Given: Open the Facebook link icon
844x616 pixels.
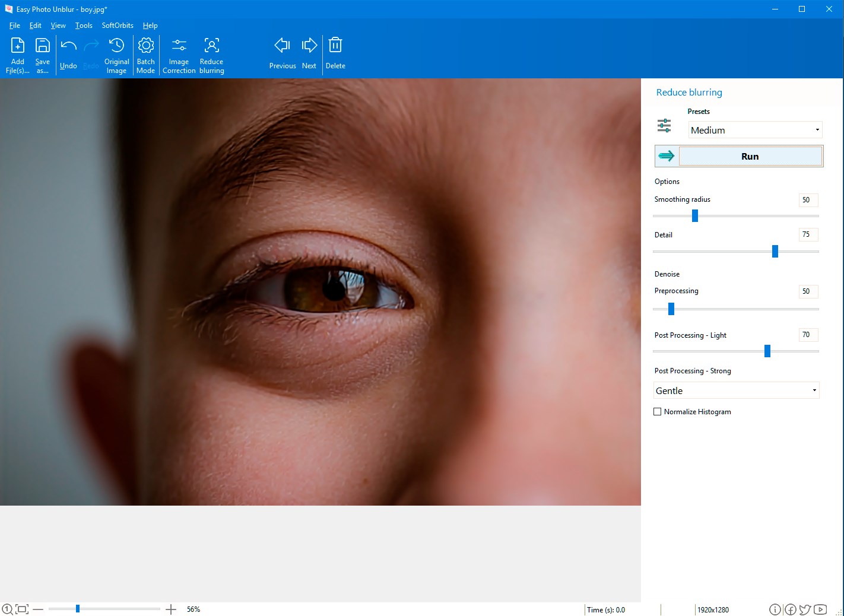Looking at the screenshot, I should tap(790, 609).
